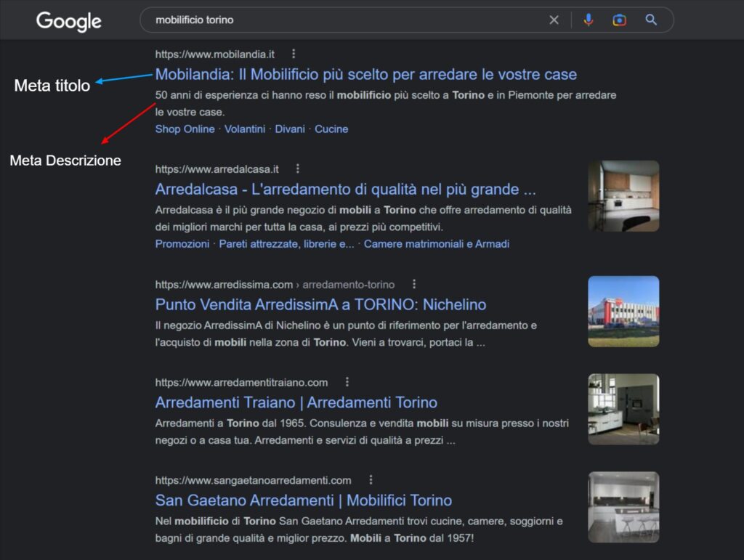This screenshot has height=560, width=744.
Task: Follow the Divani sitelink
Action: 290,129
